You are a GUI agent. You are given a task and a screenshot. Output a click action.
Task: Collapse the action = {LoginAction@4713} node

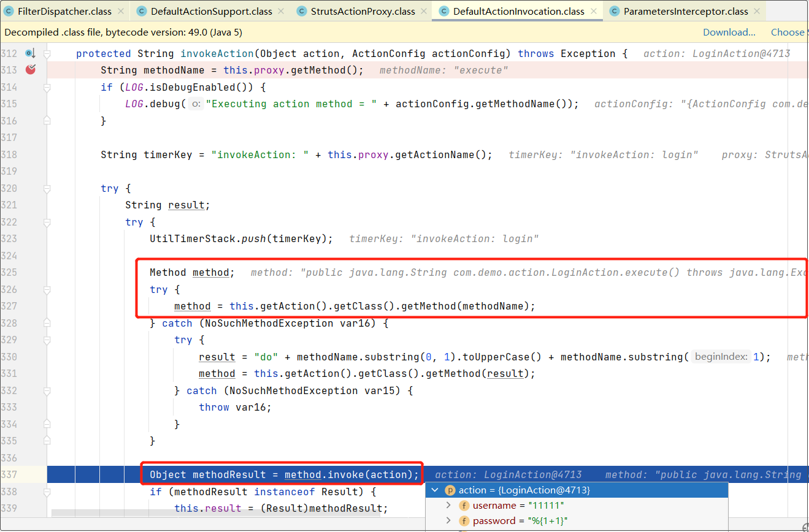click(435, 490)
